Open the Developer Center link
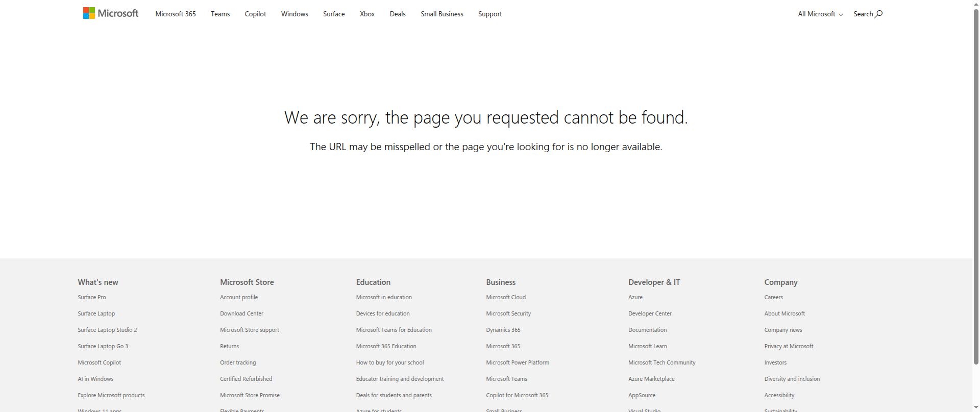Image resolution: width=980 pixels, height=412 pixels. point(650,313)
